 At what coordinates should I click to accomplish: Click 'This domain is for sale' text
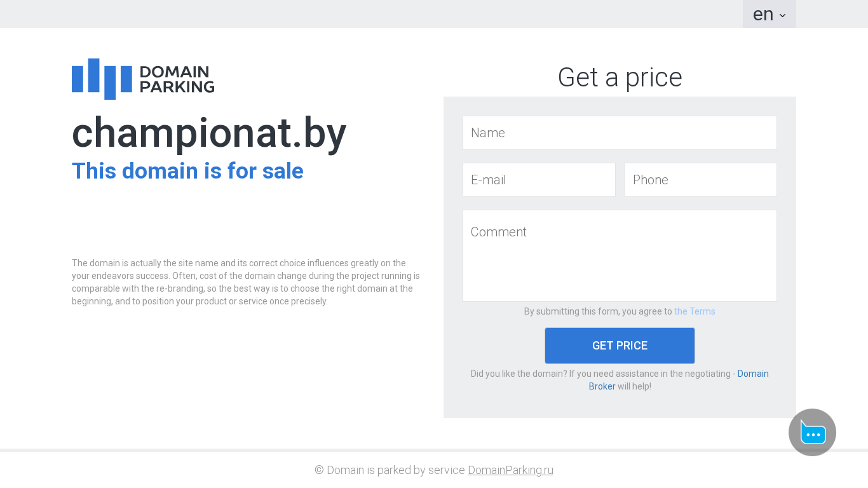[x=187, y=171]
